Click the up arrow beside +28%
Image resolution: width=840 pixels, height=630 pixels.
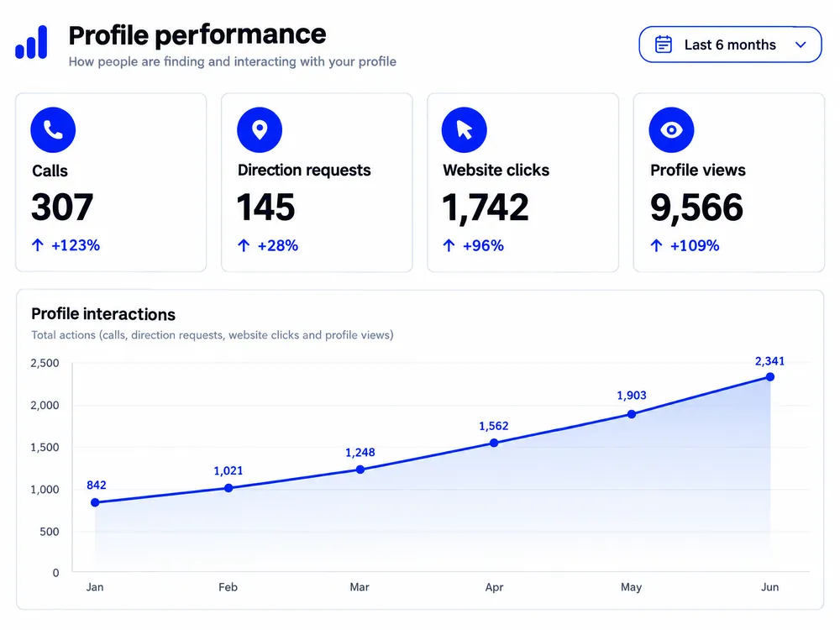point(244,245)
